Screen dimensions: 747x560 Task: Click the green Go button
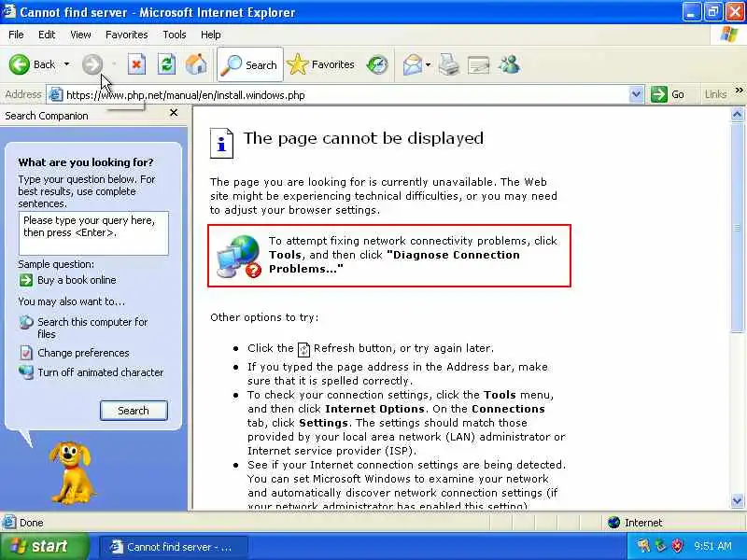(668, 94)
